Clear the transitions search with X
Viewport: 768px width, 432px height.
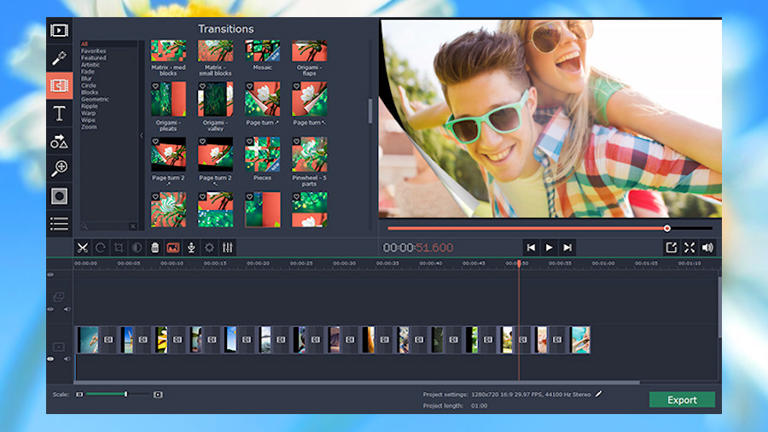[133, 226]
